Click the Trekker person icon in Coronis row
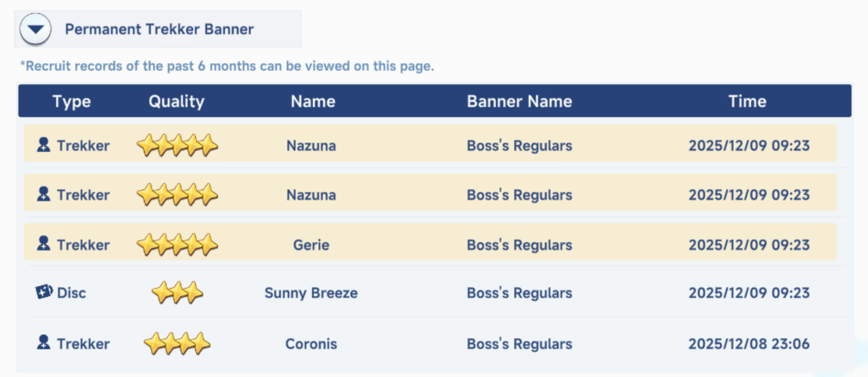Viewport: 868px width, 377px height. (43, 343)
